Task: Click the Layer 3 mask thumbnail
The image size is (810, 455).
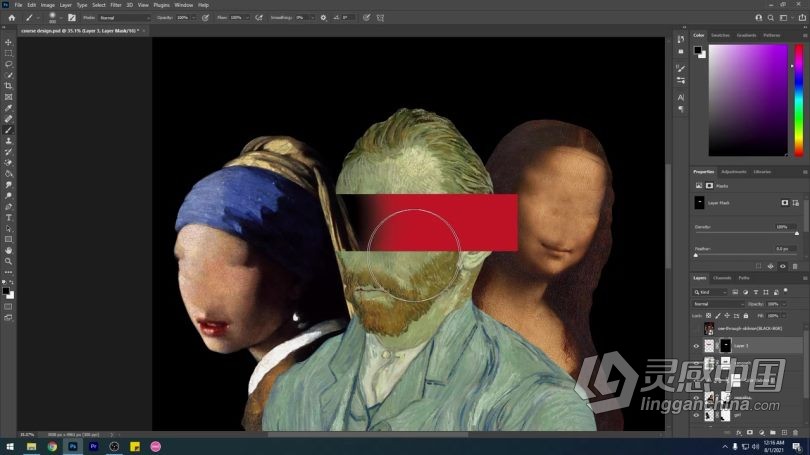Action: click(725, 346)
